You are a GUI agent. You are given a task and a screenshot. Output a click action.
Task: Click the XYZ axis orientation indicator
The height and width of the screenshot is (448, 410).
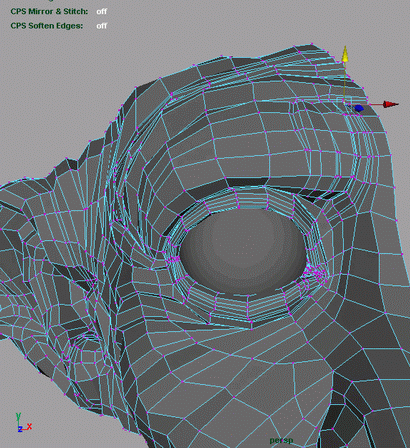click(23, 423)
